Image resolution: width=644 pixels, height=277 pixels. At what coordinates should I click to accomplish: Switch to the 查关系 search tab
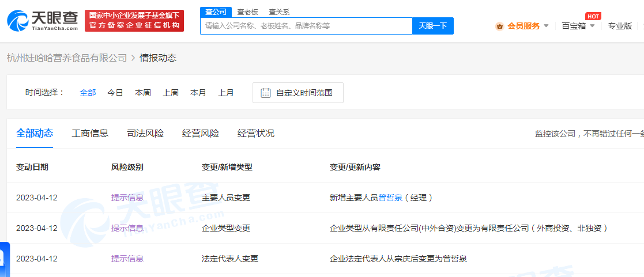pos(279,12)
